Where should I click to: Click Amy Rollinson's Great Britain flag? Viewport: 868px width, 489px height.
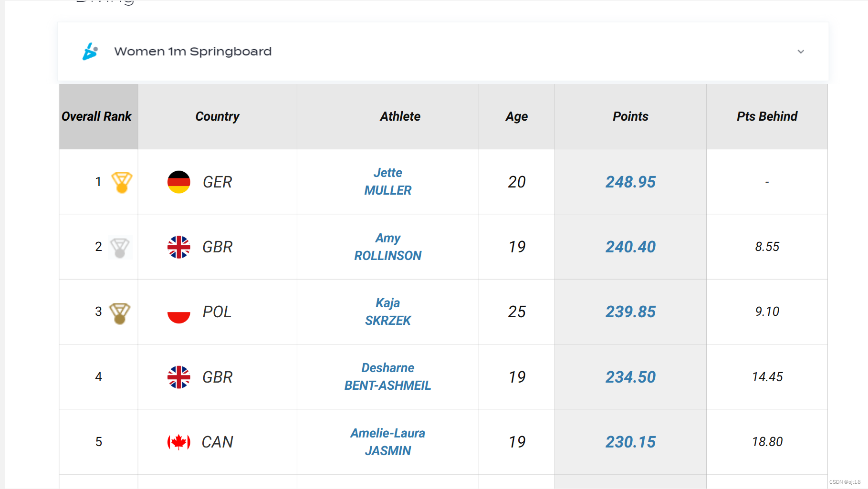(x=179, y=247)
